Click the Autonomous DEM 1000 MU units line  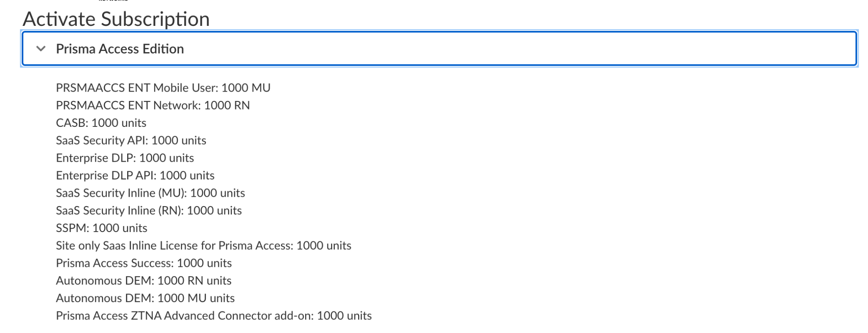145,298
